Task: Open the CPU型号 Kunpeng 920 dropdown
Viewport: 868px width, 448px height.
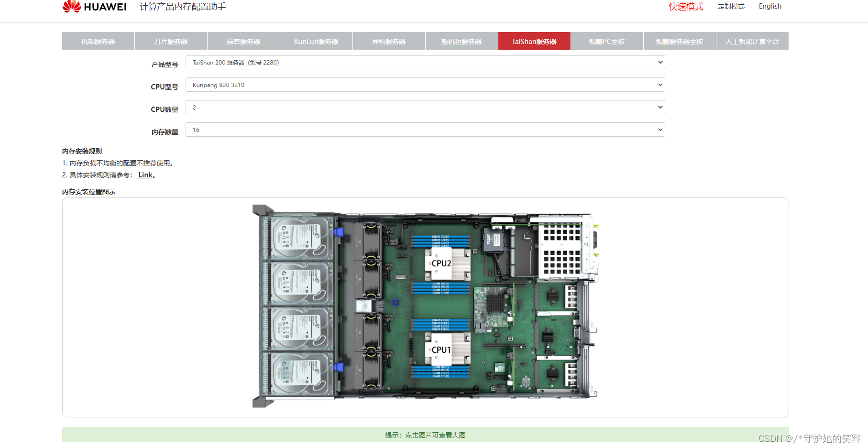Action: [x=425, y=85]
